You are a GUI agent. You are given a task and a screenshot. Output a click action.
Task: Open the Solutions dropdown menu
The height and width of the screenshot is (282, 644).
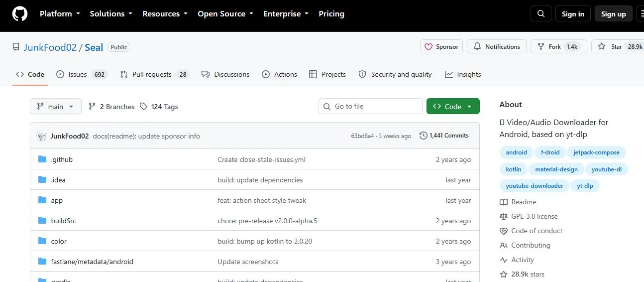(x=111, y=14)
